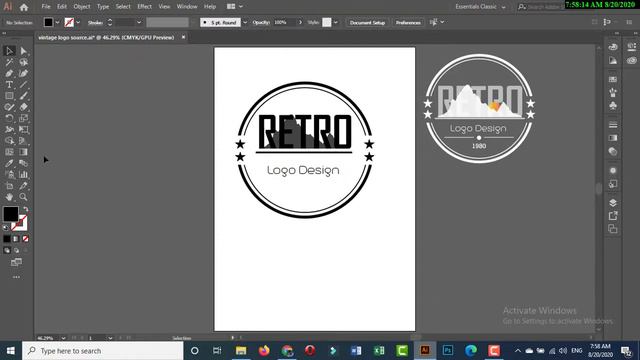
Task: Choose the Eraser tool
Action: pyautogui.click(x=23, y=107)
